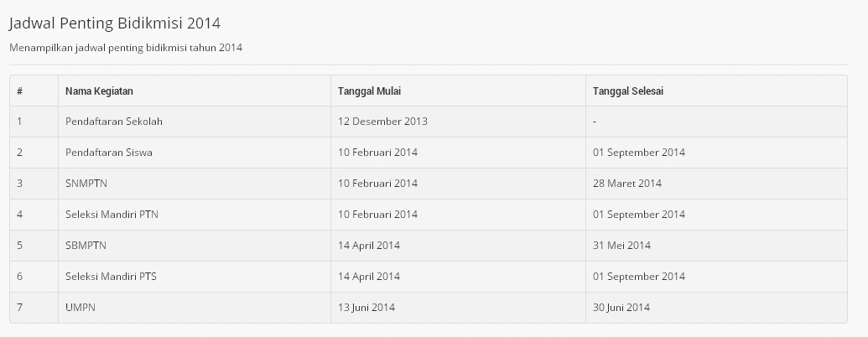Screen dimensions: 868x337
Task: Click the Tanggal Selesai column header
Action: 628,91
